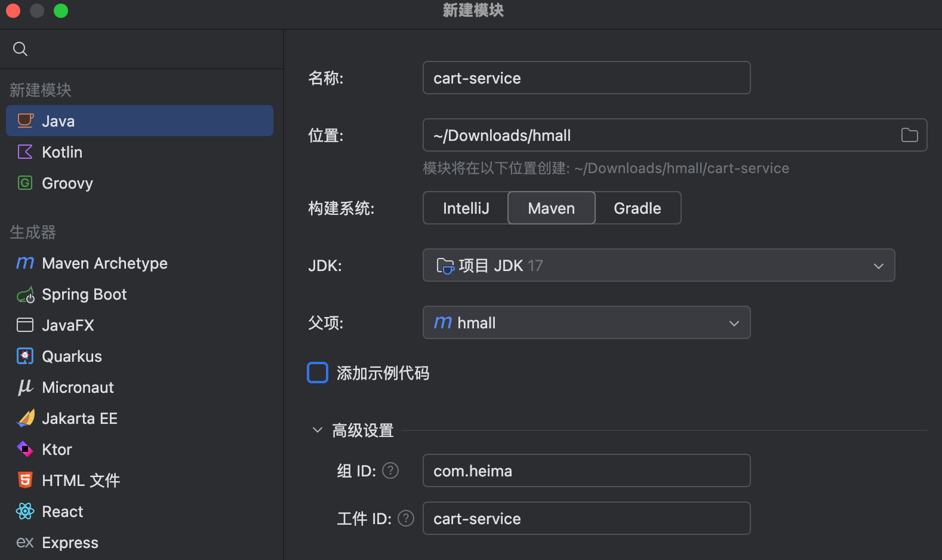The height and width of the screenshot is (560, 942).
Task: Click the JavaFX window icon
Action: (x=25, y=325)
